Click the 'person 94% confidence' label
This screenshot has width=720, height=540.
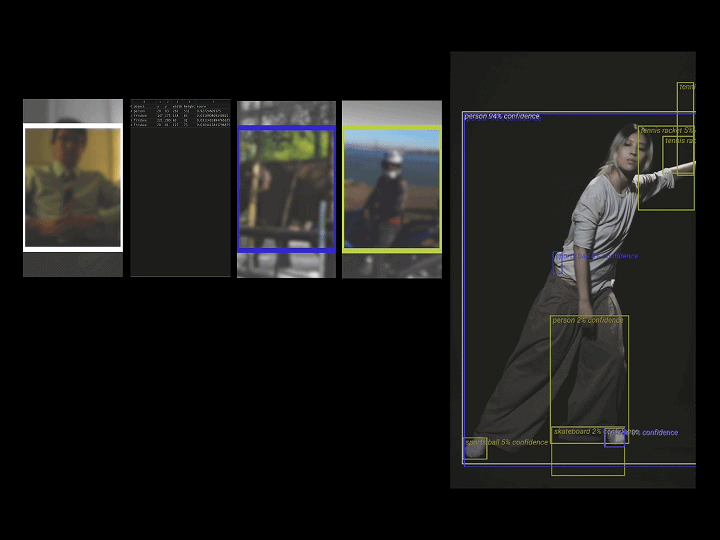point(502,117)
